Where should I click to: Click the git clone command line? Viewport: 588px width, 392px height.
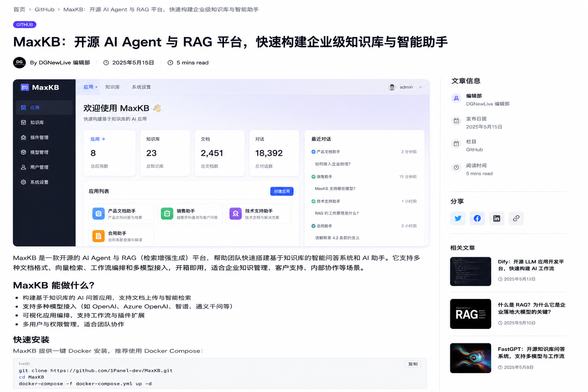[x=96, y=371]
